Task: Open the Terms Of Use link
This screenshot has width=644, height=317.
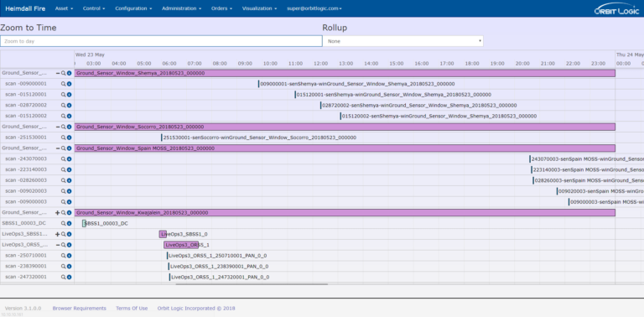Action: (132, 309)
